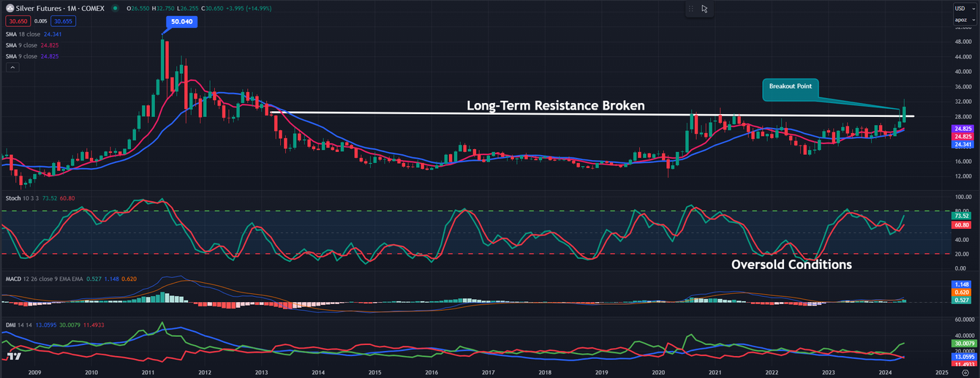Click the Breakout Point callout annotation
The width and height of the screenshot is (980, 378).
click(791, 87)
